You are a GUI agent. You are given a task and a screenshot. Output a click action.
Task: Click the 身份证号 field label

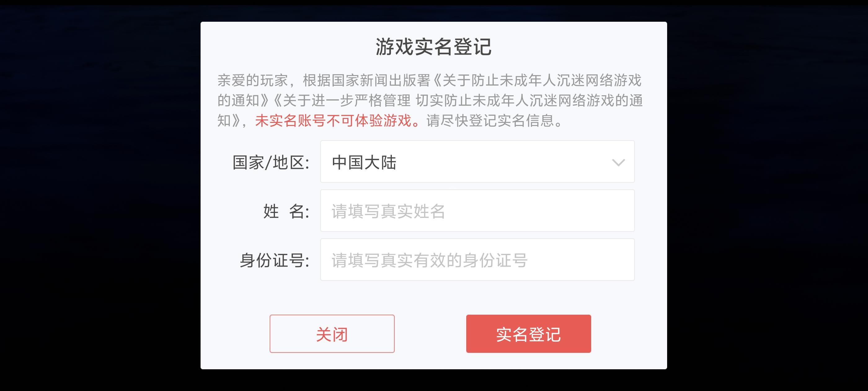click(274, 260)
